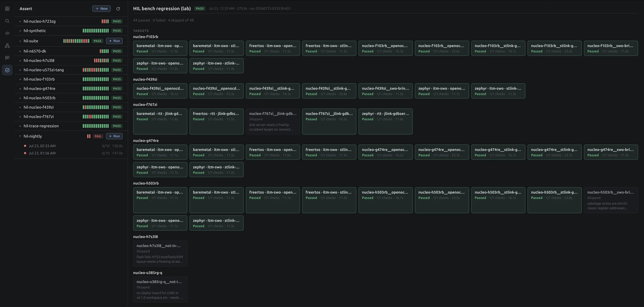Select hil-nucleo-f767zi in suite list
The height and width of the screenshot is (307, 644).
point(71,117)
